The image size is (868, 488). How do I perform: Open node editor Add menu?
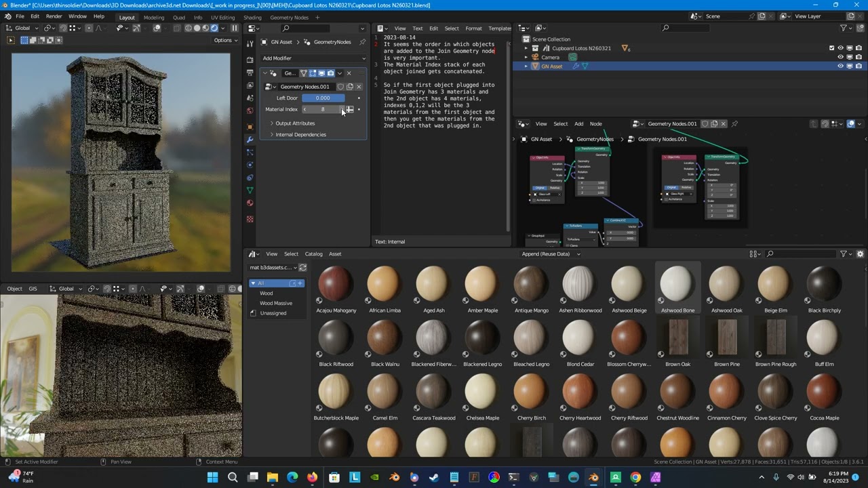[x=578, y=124]
